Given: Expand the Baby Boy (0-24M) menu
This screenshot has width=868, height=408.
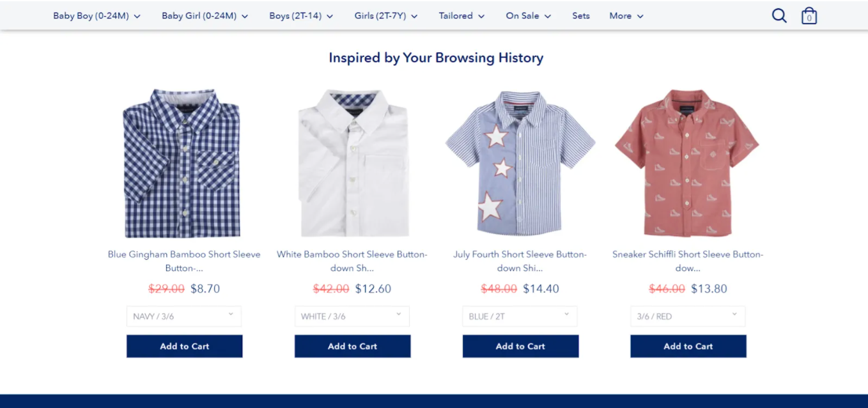Looking at the screenshot, I should 97,16.
